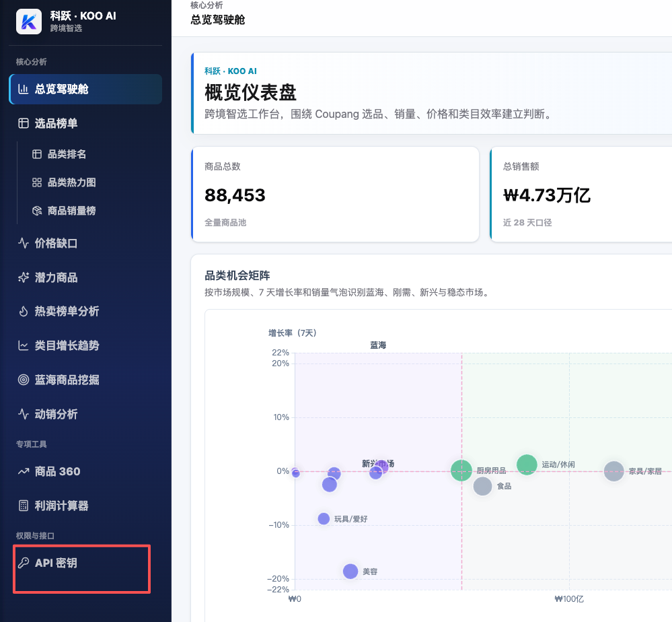The image size is (672, 622).
Task: Open 利润计算器 tool
Action: pyautogui.click(x=85, y=506)
